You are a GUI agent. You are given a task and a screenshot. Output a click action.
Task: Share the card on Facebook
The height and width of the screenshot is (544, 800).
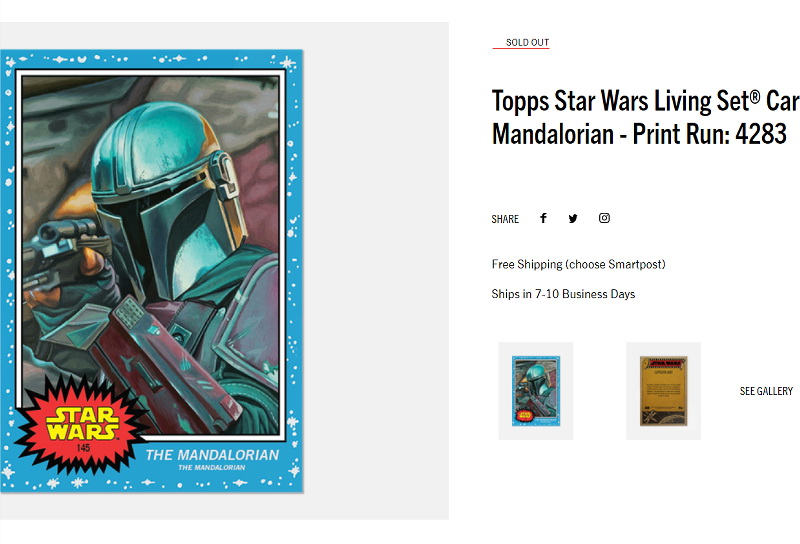coord(543,218)
